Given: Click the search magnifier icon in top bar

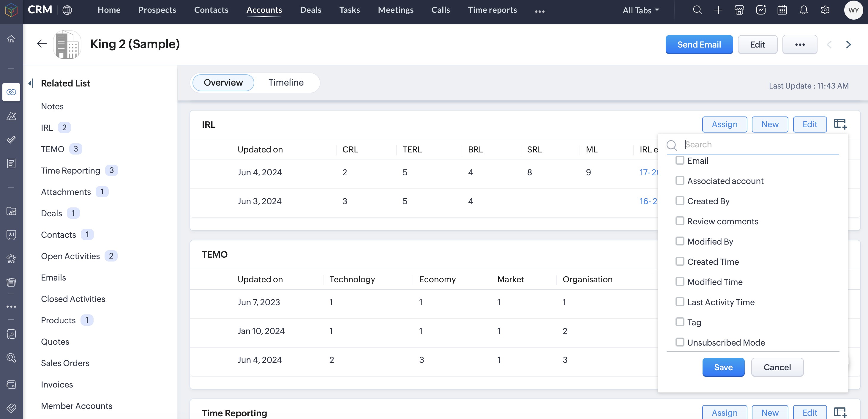Looking at the screenshot, I should point(697,10).
